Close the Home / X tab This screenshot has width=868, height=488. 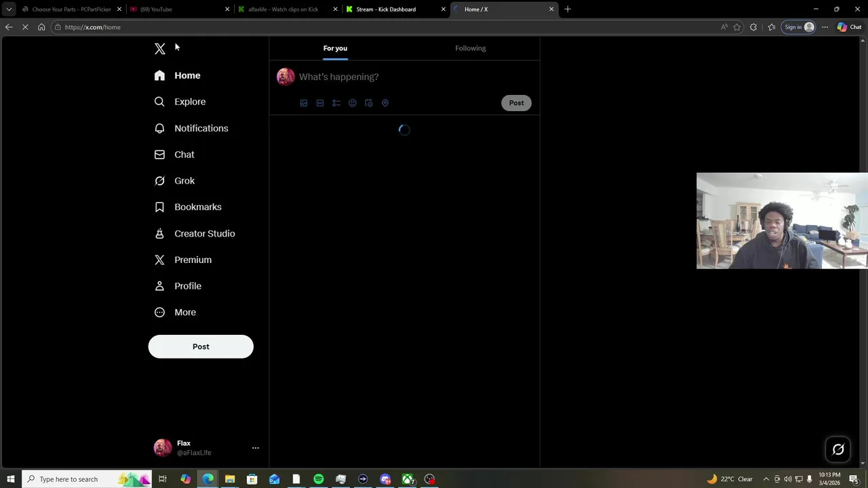pyautogui.click(x=551, y=9)
